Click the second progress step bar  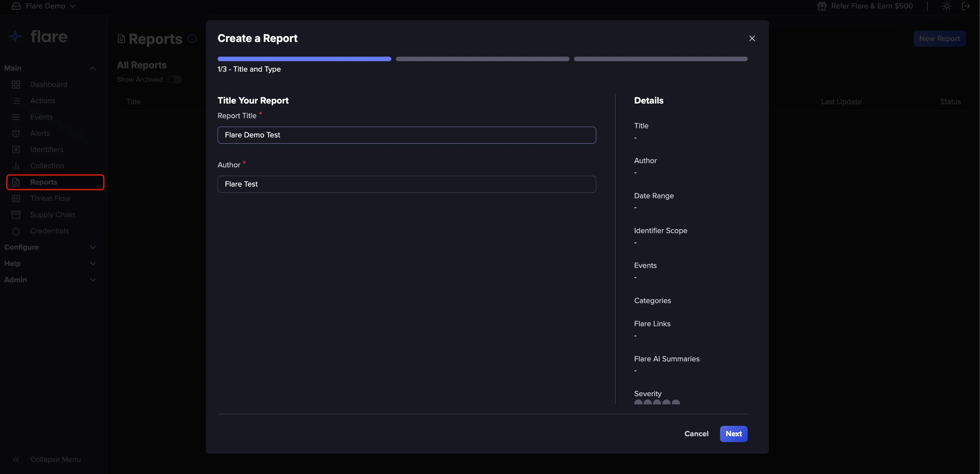483,59
